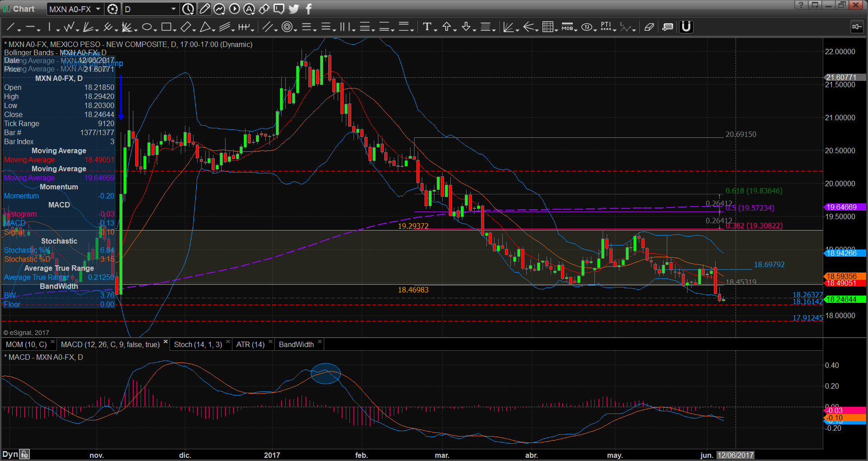Expand grid tool dropdown arrow

pyautogui.click(x=556, y=30)
